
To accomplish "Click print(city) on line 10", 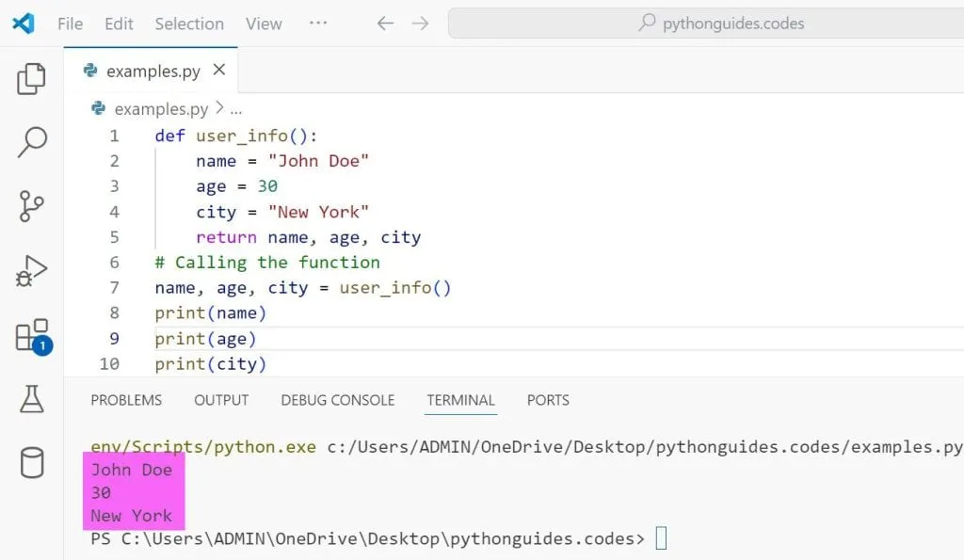I will (x=210, y=364).
